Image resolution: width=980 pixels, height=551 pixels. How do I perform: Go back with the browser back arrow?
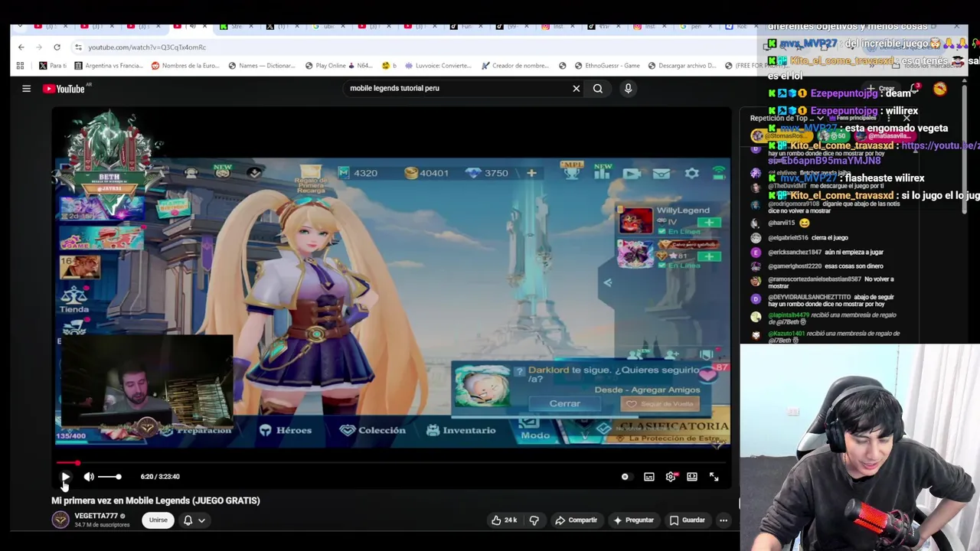(21, 47)
